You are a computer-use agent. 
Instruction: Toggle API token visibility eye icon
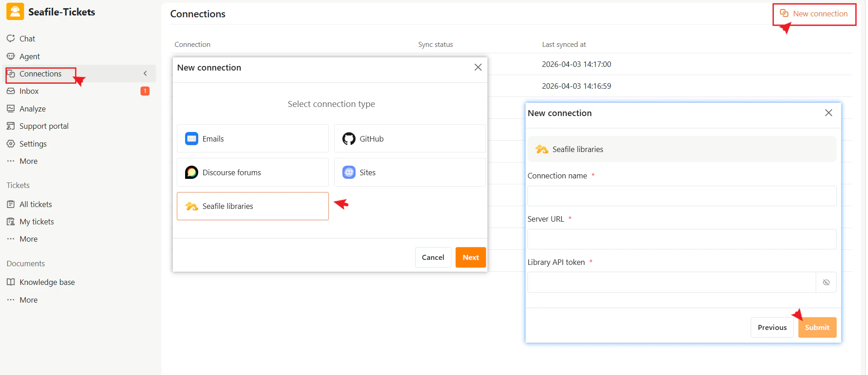click(826, 282)
